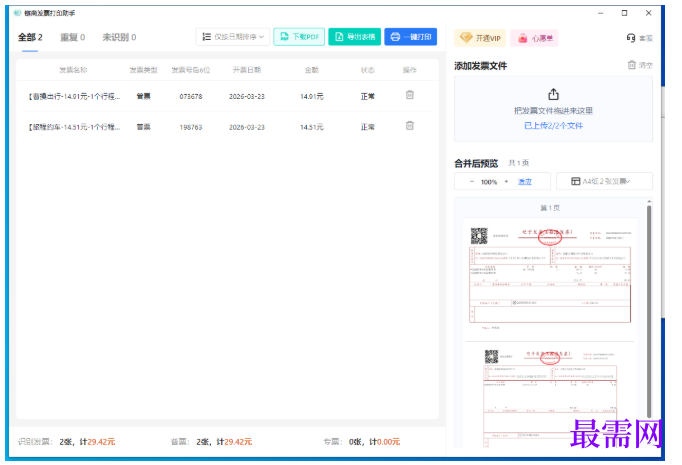The image size is (682, 465).
Task: Click the 金额 column header
Action: click(x=311, y=70)
